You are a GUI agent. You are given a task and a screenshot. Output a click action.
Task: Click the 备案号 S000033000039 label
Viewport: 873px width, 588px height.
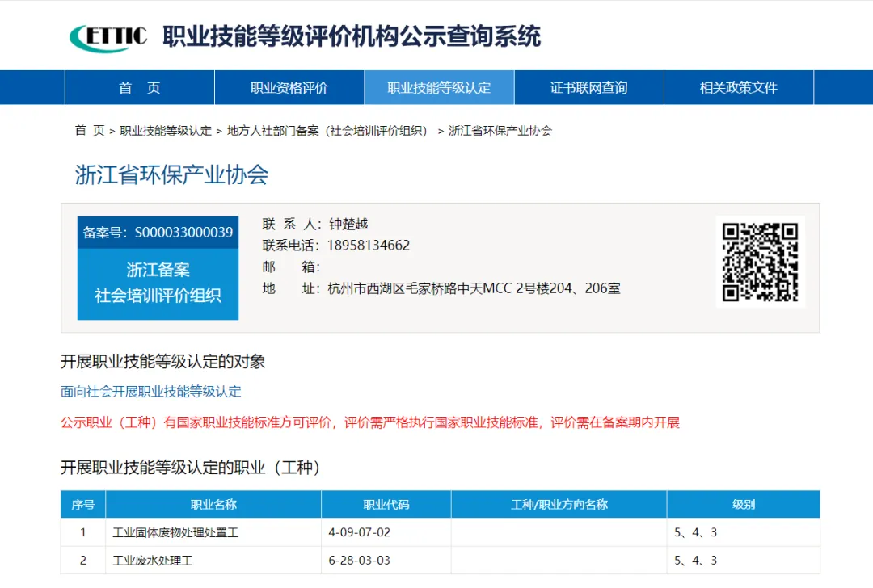tap(158, 233)
